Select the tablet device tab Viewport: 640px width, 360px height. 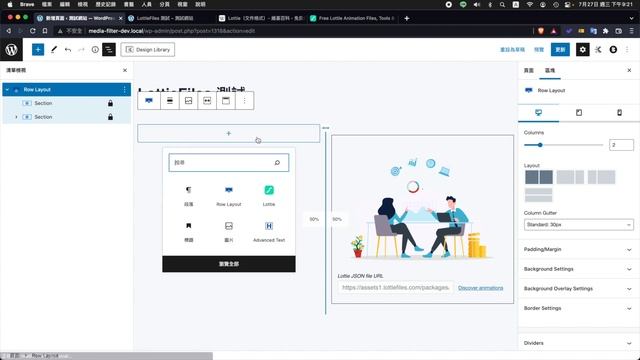tap(579, 113)
